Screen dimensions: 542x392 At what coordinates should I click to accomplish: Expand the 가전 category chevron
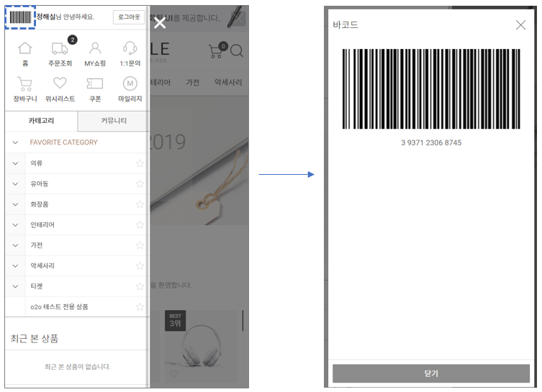(15, 245)
